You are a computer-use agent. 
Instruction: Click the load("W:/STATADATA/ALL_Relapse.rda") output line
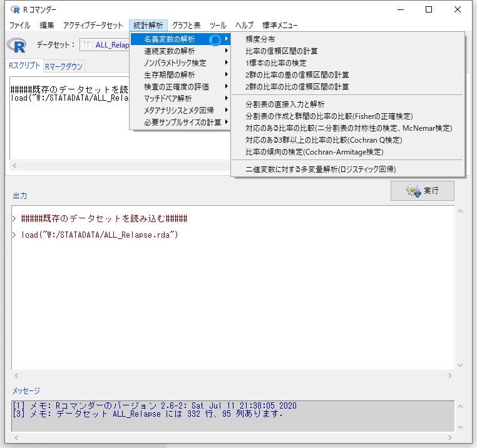point(100,235)
